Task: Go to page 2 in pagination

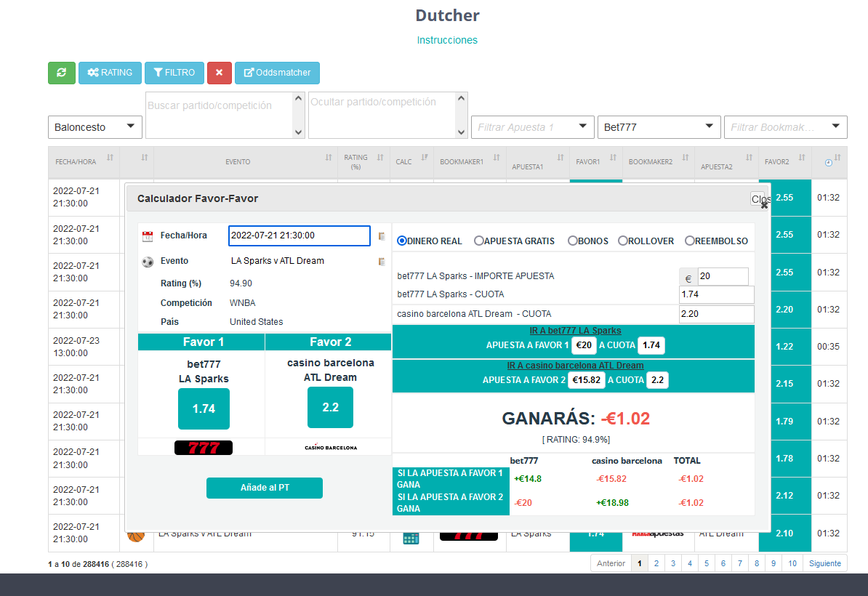Action: 656,563
